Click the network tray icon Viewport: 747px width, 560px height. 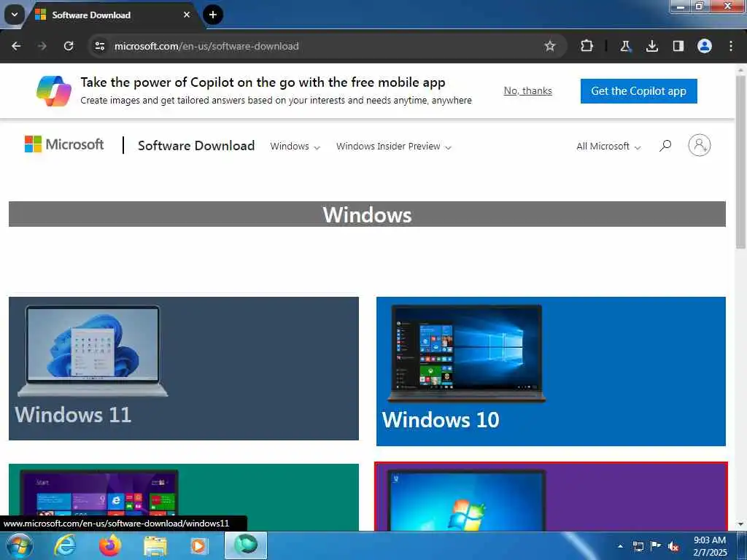(638, 546)
